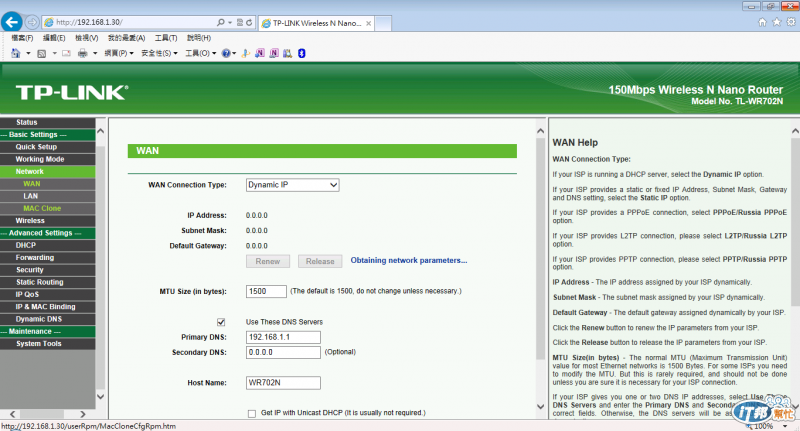The height and width of the screenshot is (431, 800).
Task: Open the 網頁(P) dropdown menu
Action: [x=119, y=53]
